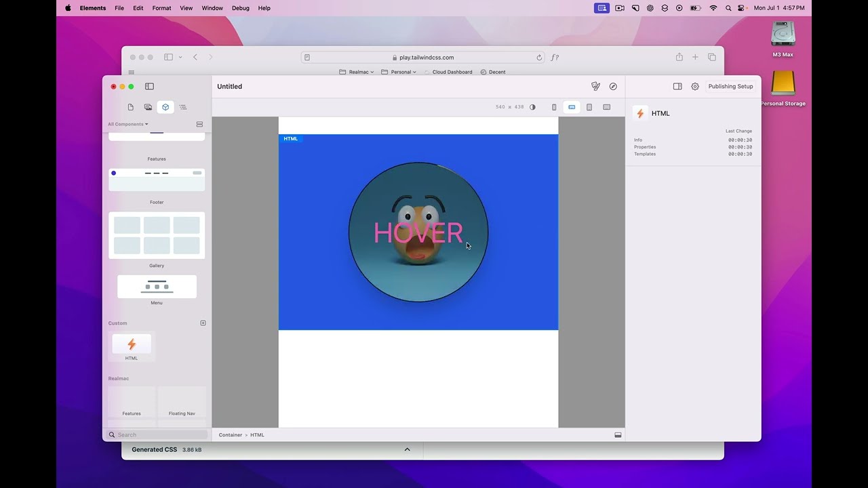Open the Window menu
Viewport: 868px width, 488px height.
212,8
